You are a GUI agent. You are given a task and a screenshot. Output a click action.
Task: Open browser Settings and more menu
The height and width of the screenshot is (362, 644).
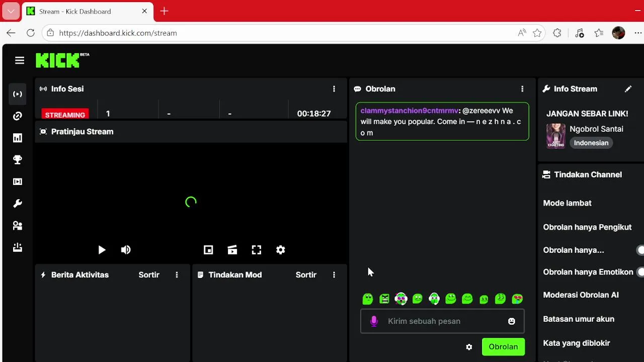[x=638, y=33]
